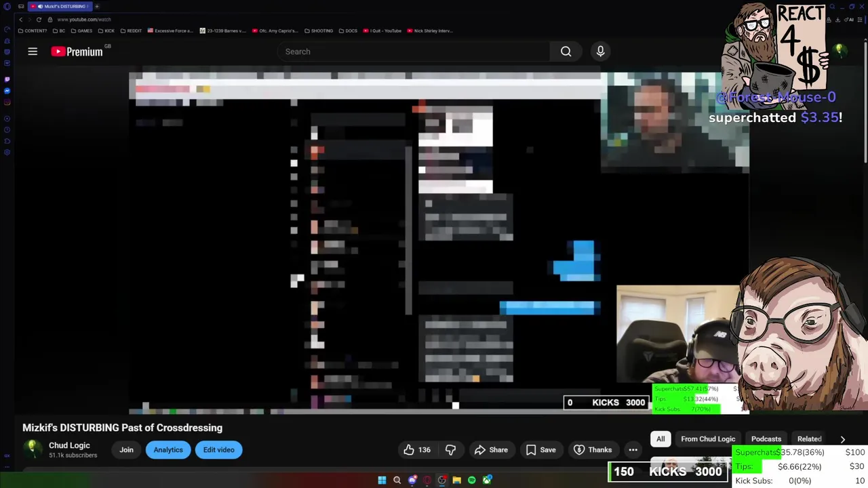
Task: Open Windows taskbar search
Action: [x=397, y=481]
